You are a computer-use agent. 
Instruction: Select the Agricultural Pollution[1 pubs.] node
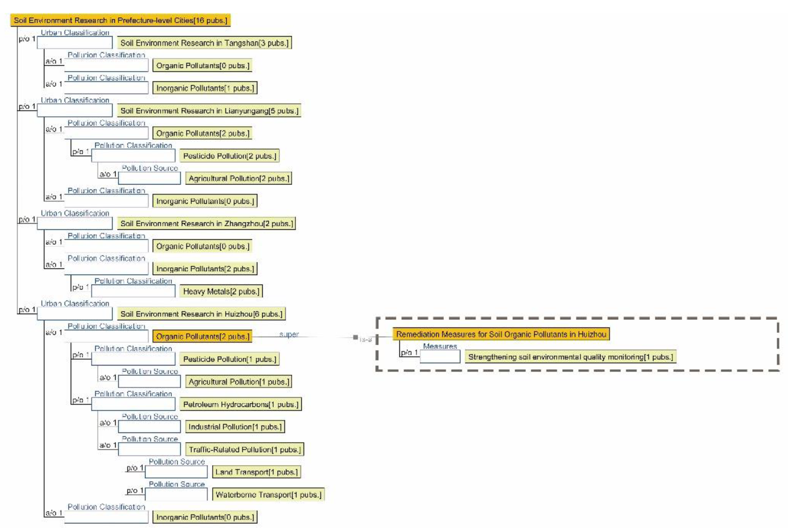pos(238,382)
